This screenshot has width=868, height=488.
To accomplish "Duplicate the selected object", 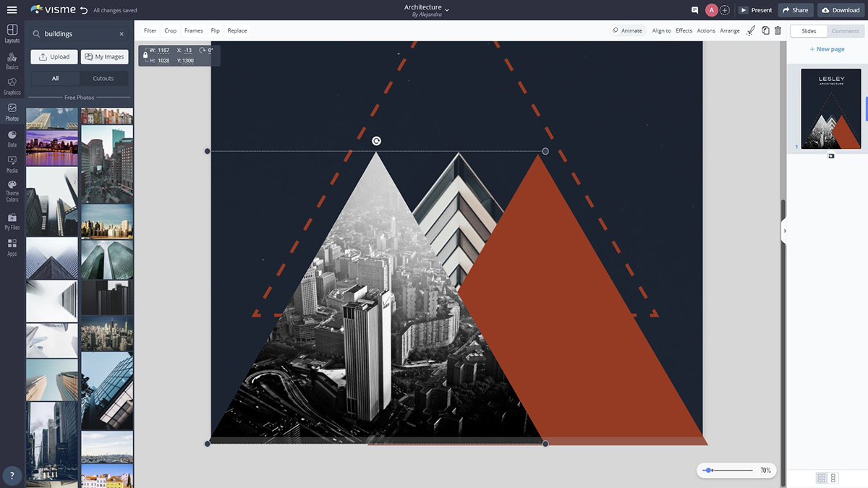I will (x=765, y=30).
